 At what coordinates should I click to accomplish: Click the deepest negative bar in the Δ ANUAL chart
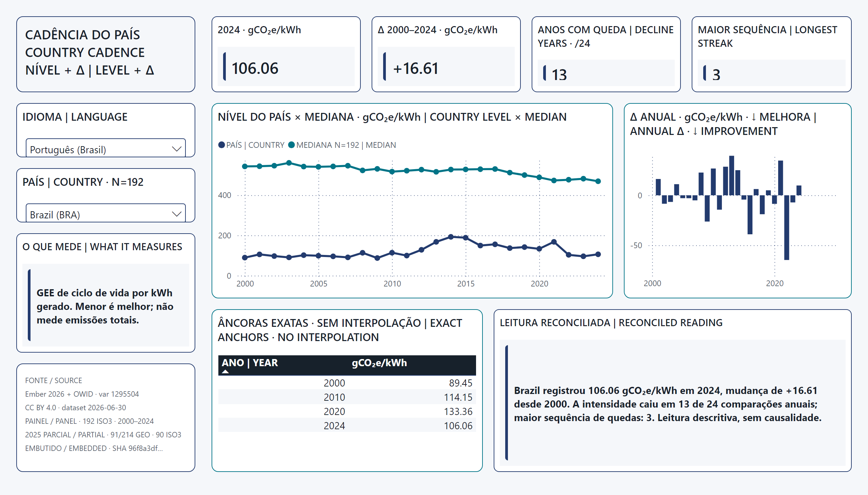click(786, 227)
